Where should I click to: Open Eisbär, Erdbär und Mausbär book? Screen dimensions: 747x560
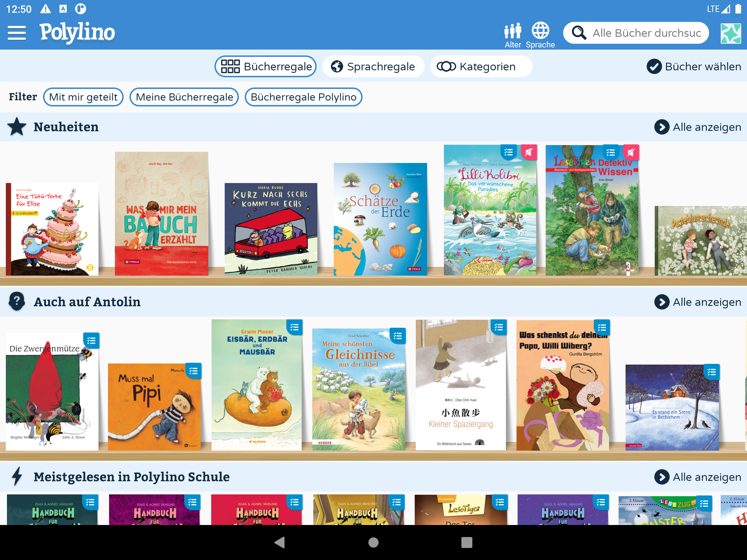click(256, 385)
